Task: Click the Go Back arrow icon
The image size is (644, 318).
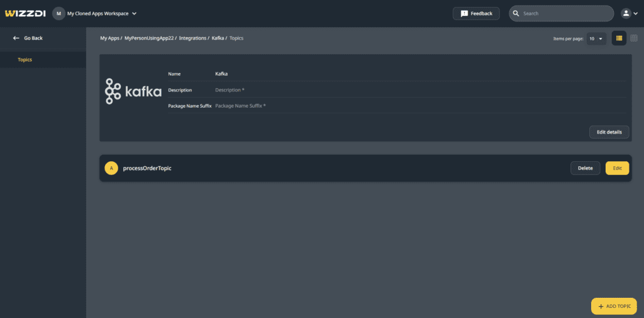Action: (x=16, y=38)
